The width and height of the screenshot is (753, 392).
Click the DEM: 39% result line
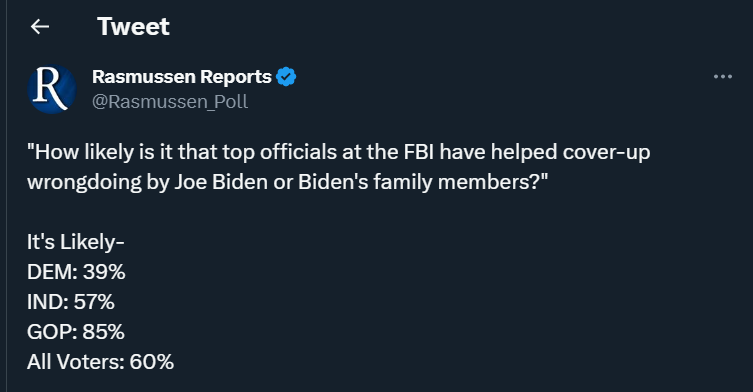pyautogui.click(x=76, y=272)
